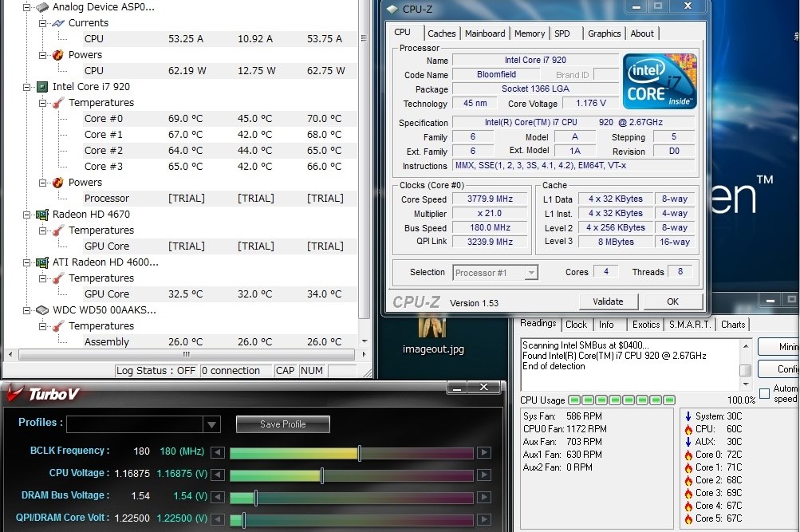
Task: Click the Validate button in CPU-Z
Action: 608,301
